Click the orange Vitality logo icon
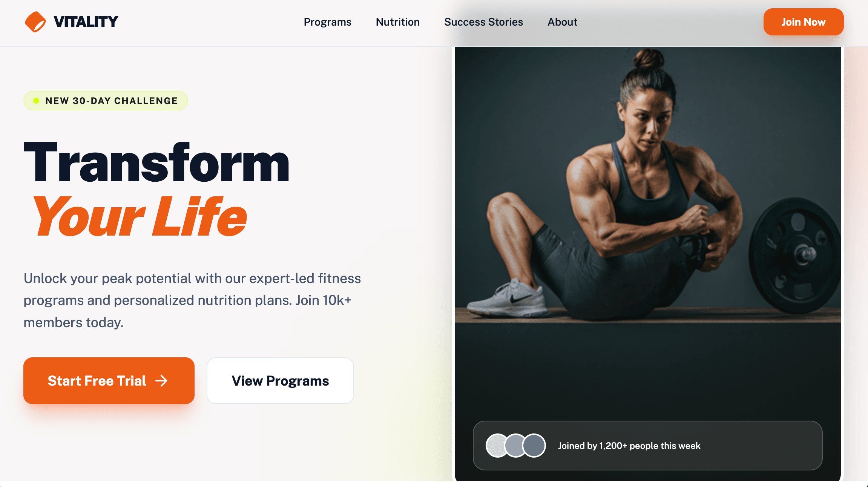The width and height of the screenshot is (868, 487). (x=35, y=22)
